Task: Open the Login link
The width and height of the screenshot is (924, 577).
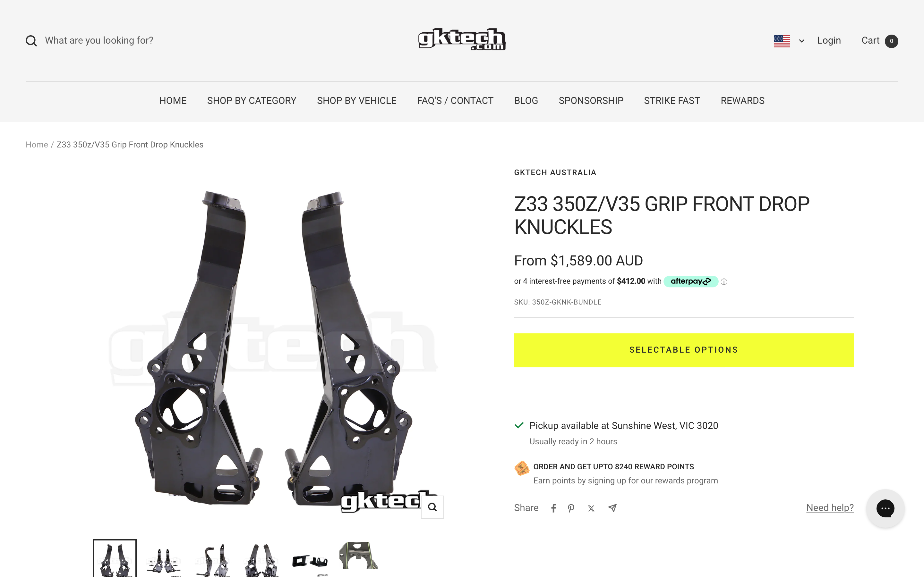Action: [829, 40]
